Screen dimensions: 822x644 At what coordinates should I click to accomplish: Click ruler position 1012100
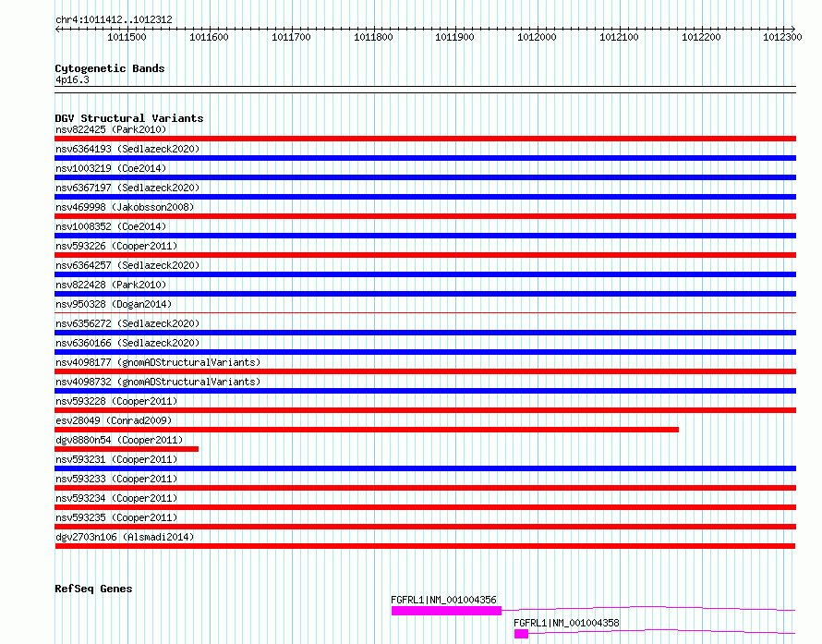619,37
